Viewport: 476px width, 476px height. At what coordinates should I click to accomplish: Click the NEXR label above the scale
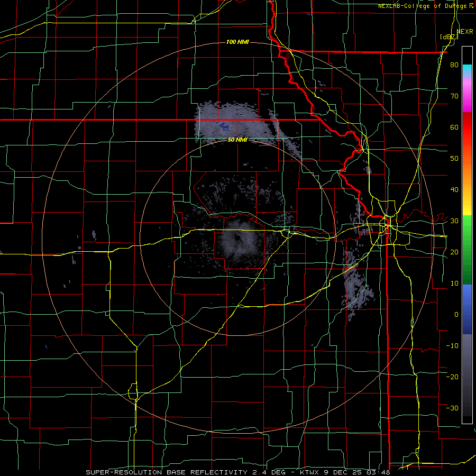[x=464, y=32]
